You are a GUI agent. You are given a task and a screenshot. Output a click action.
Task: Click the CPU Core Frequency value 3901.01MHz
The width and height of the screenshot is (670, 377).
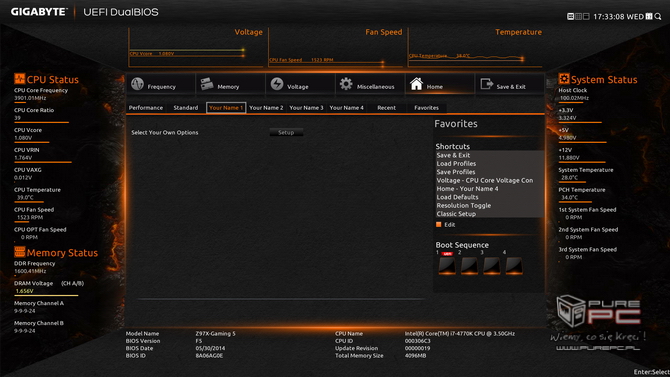(x=30, y=98)
